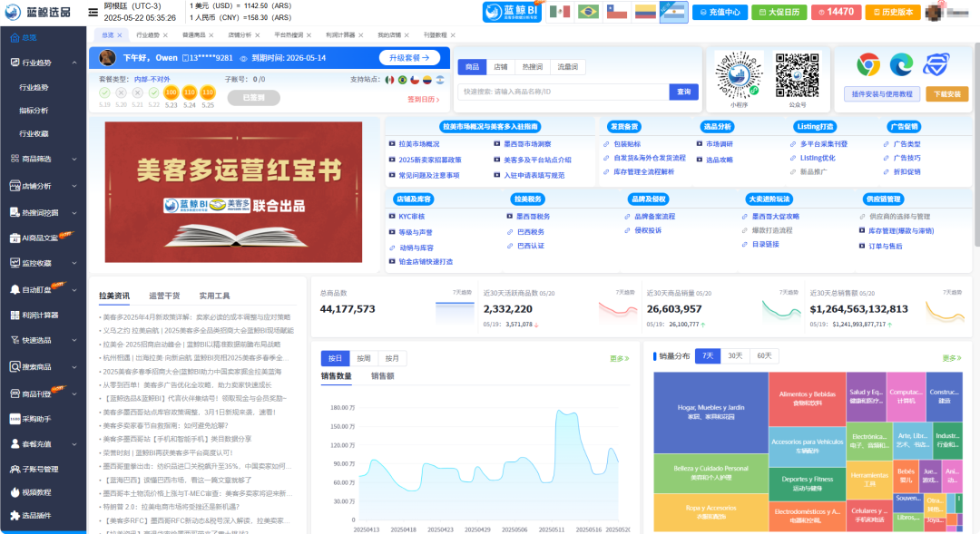980x534 pixels.
Task: Switch chart view to 按周
Action: (364, 358)
